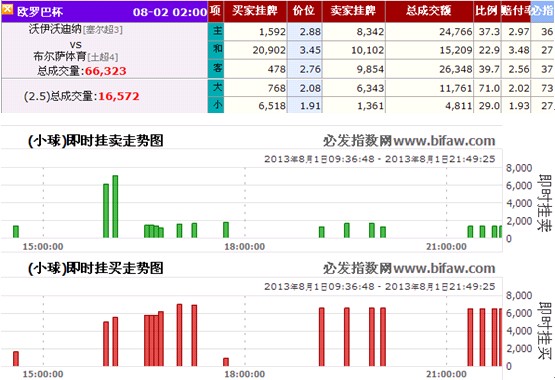The width and height of the screenshot is (555, 380).
Task: Click payout rate value 2.97
Action: (x=519, y=32)
